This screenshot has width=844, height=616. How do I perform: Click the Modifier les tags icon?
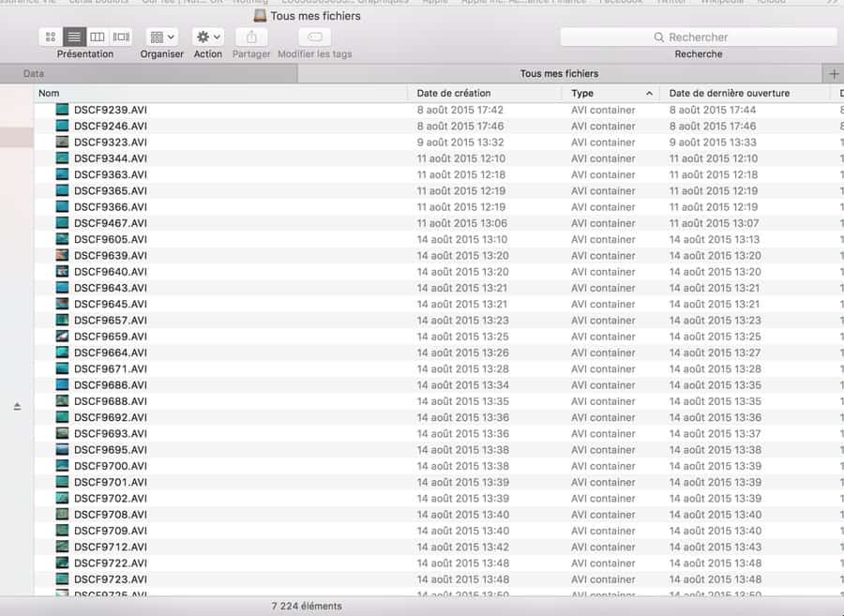pyautogui.click(x=315, y=37)
